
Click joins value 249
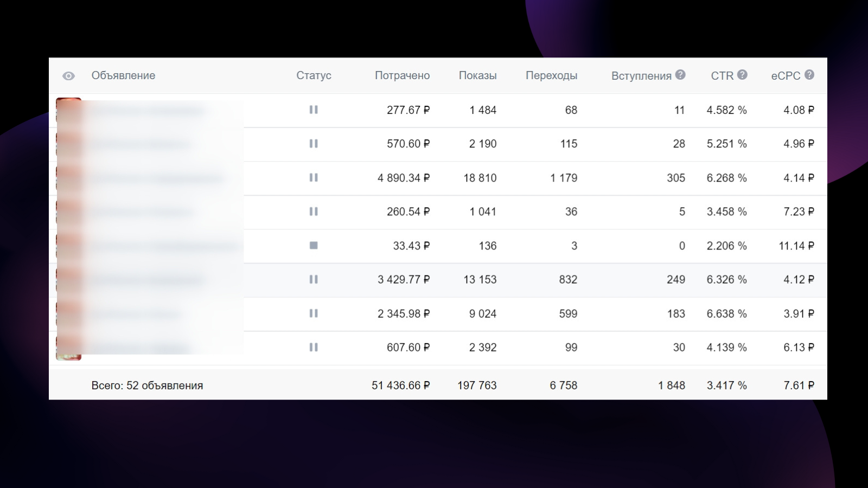click(676, 279)
